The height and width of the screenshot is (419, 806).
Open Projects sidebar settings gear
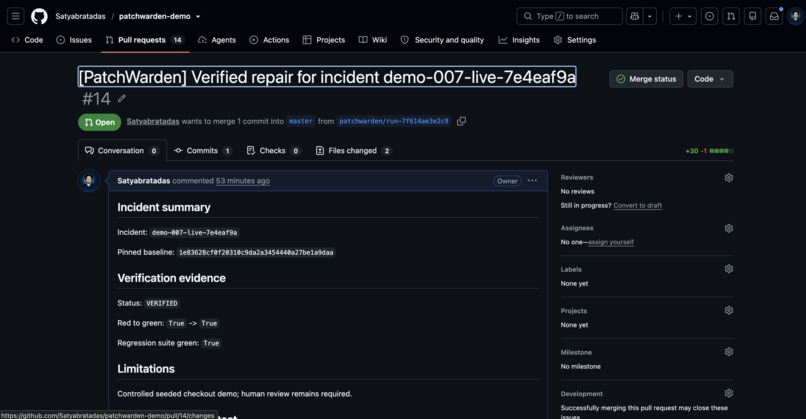(728, 311)
